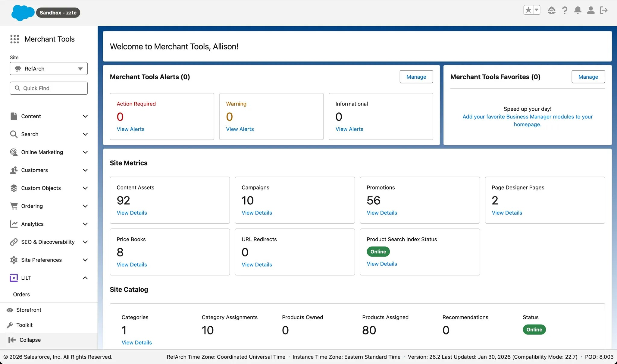Open the app launcher grid icon

[x=14, y=39]
